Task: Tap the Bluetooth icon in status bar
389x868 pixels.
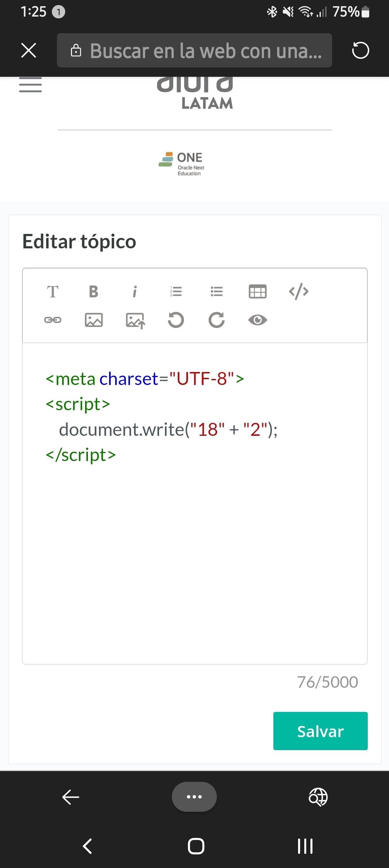Action: (272, 12)
